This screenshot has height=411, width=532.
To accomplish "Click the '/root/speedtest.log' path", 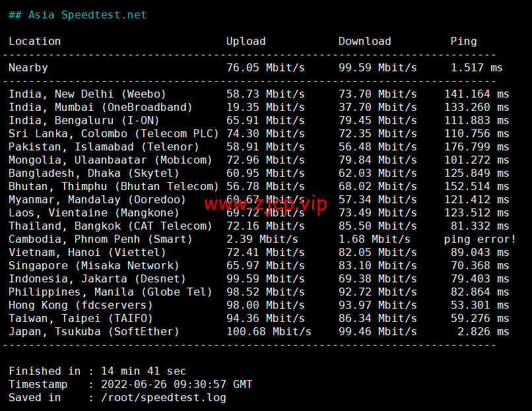I will pos(164,398).
